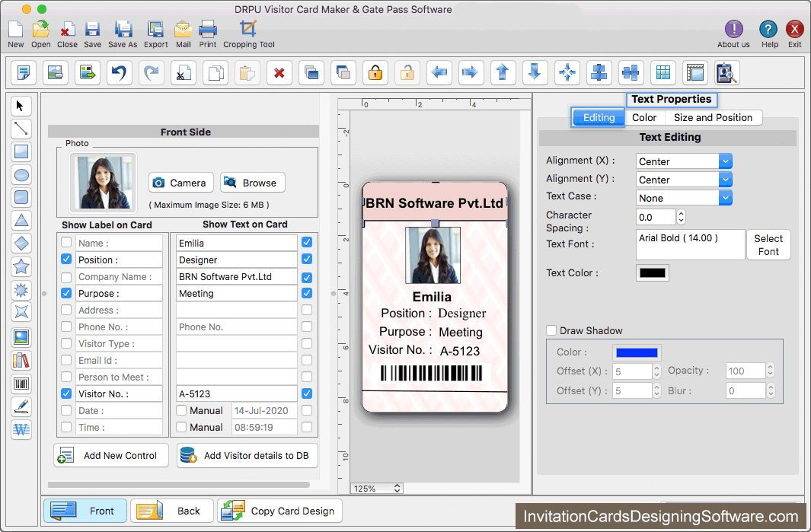Select the WordArt tool in the sidebar
This screenshot has width=811, height=532.
click(21, 429)
